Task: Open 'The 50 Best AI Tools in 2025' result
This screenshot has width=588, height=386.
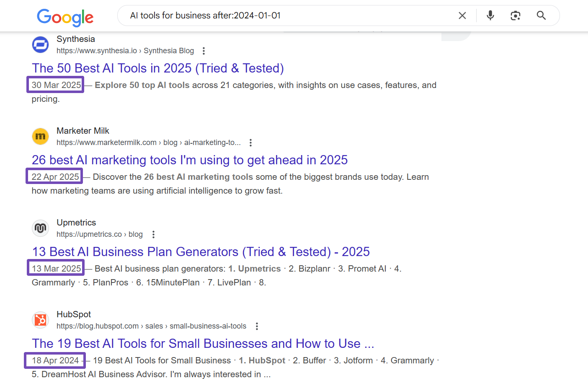Action: point(158,68)
